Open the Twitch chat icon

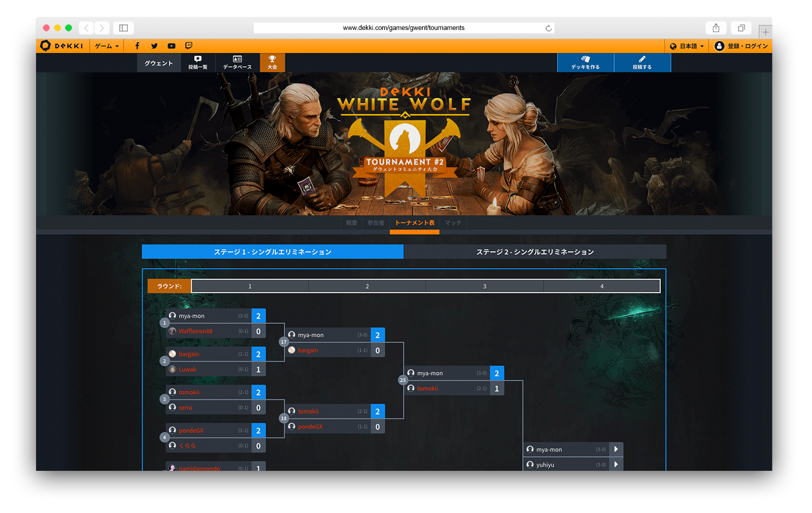click(189, 46)
